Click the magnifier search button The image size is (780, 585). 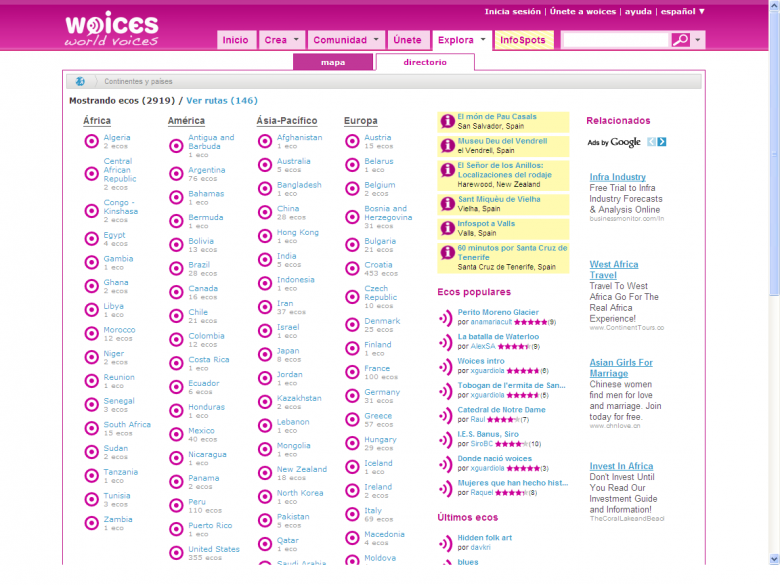tap(681, 40)
